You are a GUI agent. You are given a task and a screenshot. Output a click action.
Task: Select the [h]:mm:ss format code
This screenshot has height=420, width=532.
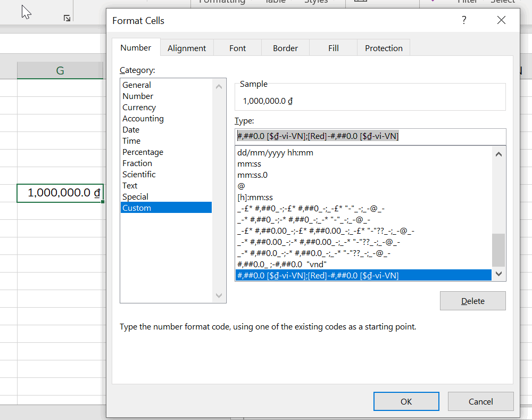(x=363, y=197)
